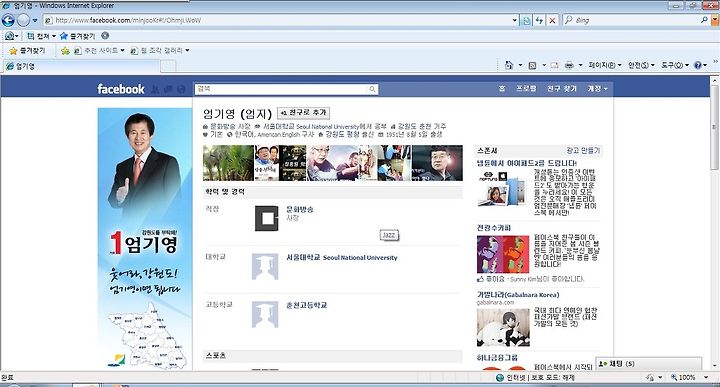
Task: Open the 즐겨찾기 favorites star button
Action: click(28, 50)
